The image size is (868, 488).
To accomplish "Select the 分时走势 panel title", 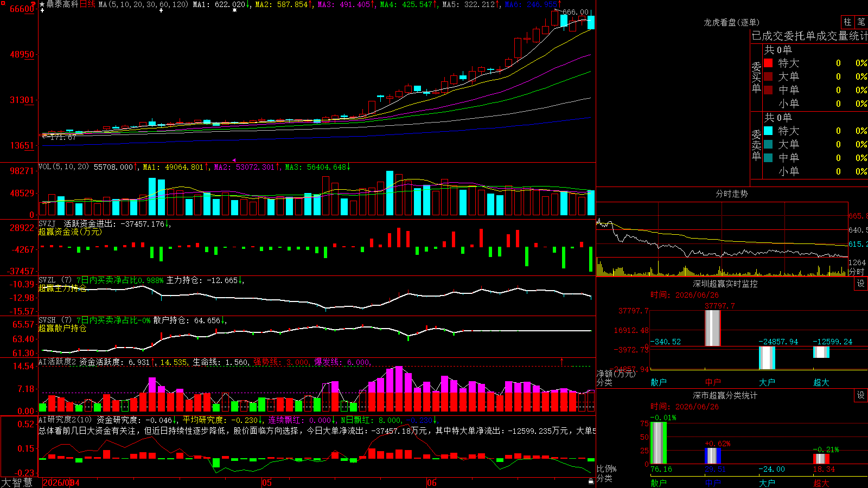I will pyautogui.click(x=731, y=194).
